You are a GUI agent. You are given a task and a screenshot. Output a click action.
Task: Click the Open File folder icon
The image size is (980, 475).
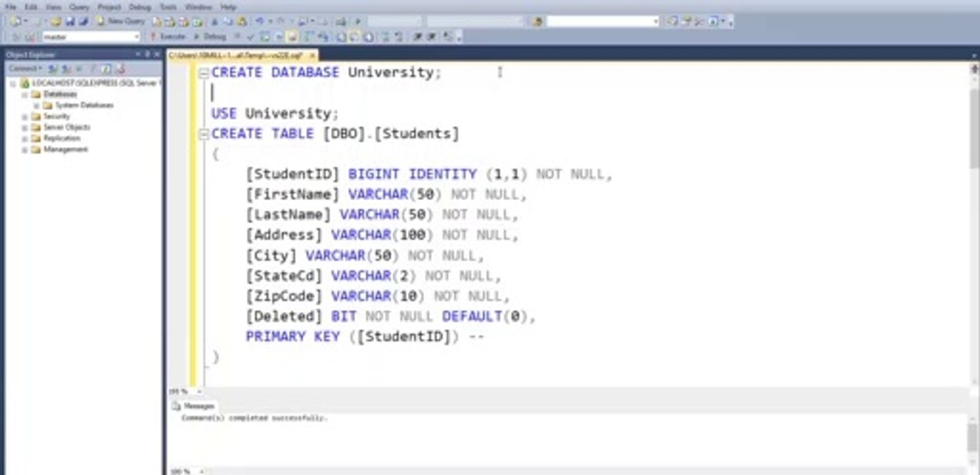pyautogui.click(x=55, y=21)
